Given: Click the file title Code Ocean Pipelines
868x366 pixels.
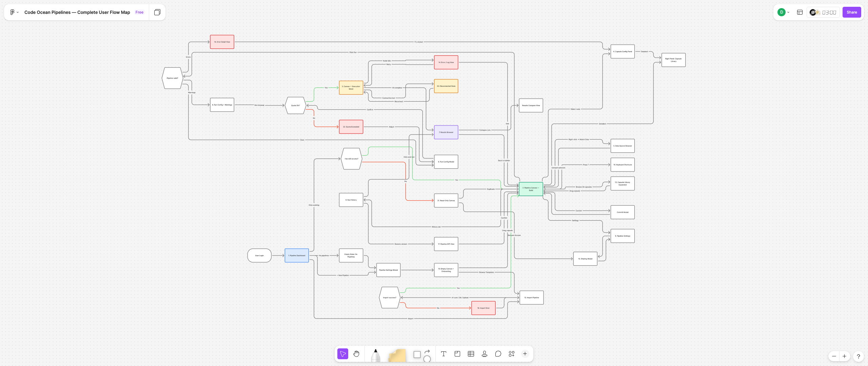Looking at the screenshot, I should pyautogui.click(x=77, y=12).
